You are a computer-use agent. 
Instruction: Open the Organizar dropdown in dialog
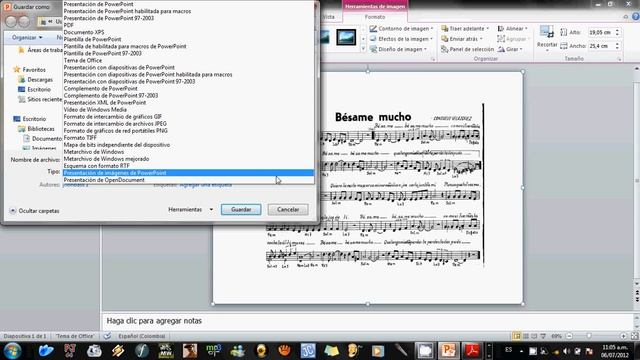(27, 38)
